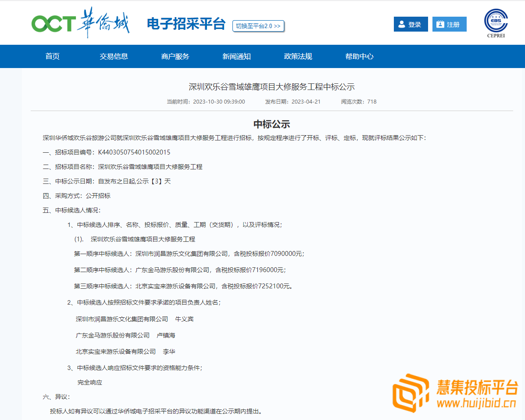525x420 pixels.
Task: Open the 登录 login button
Action: point(411,24)
